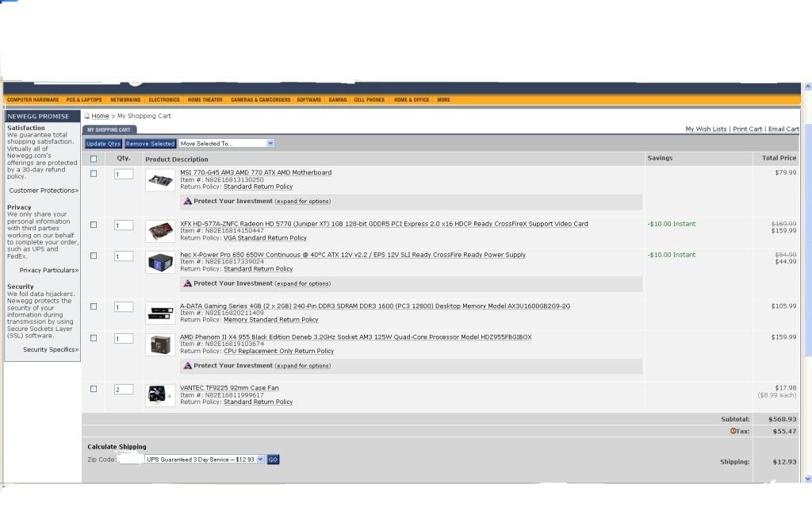The height and width of the screenshot is (508, 812).
Task: Open the My Wish Lists link
Action: [x=706, y=129]
